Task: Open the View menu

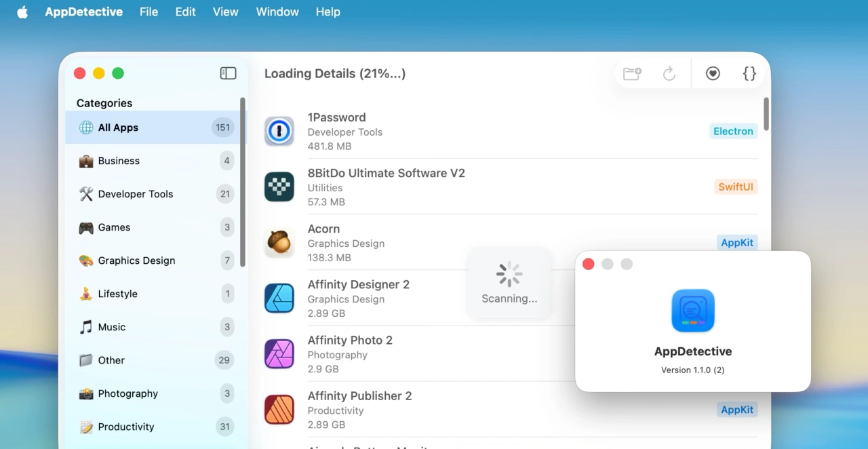Action: coord(225,12)
